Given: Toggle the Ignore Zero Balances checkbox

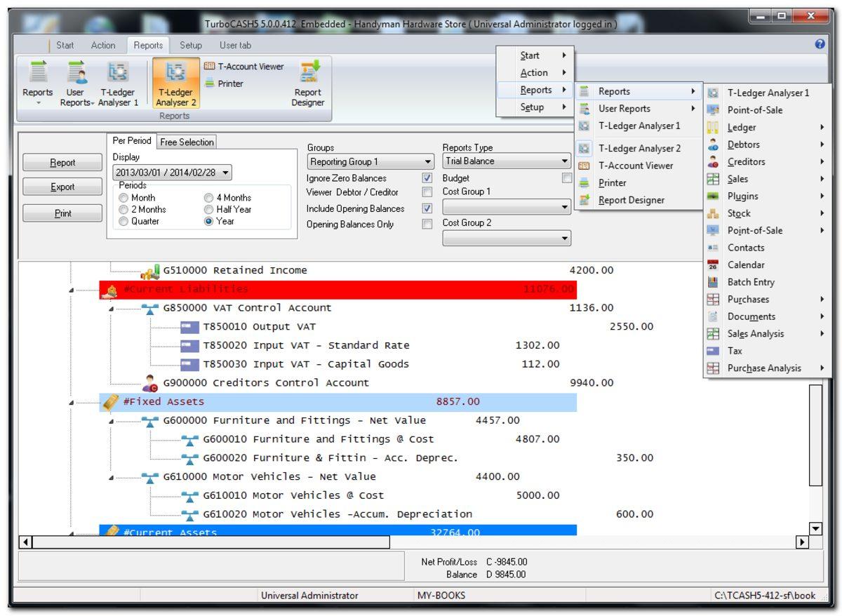Looking at the screenshot, I should (427, 178).
